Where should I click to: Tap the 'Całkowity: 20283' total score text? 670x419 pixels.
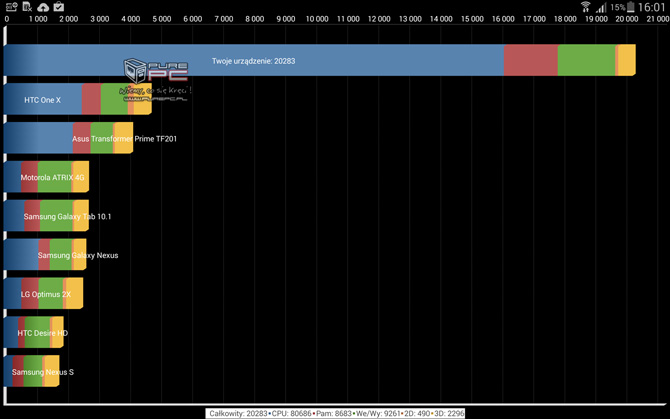[x=238, y=413]
